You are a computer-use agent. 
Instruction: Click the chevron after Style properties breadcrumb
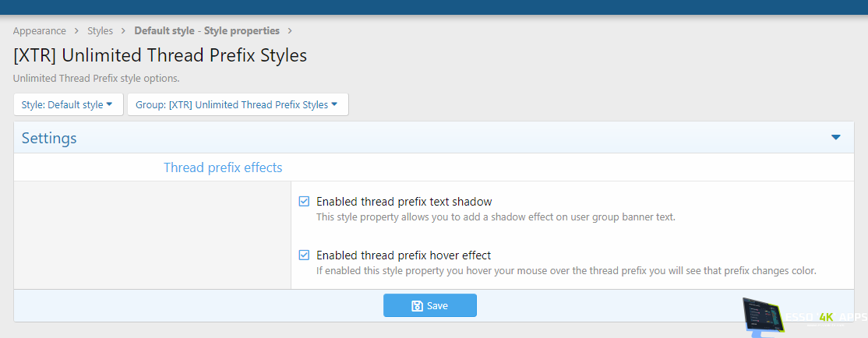click(290, 31)
